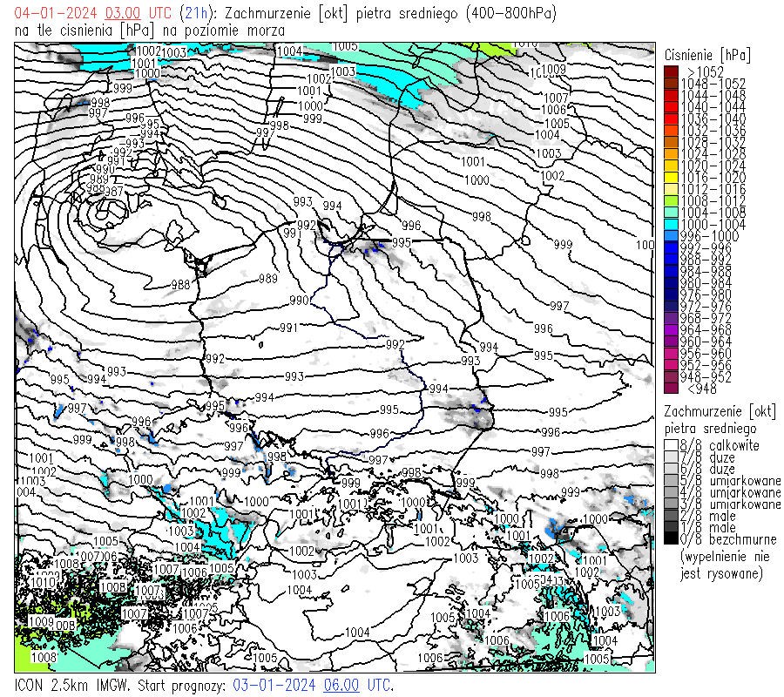Click the underlined 03.00 time in title
Screen dimensions: 784x697
123,14
